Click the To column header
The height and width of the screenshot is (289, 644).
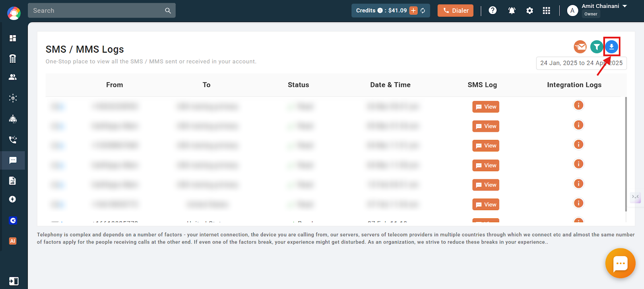(x=206, y=85)
